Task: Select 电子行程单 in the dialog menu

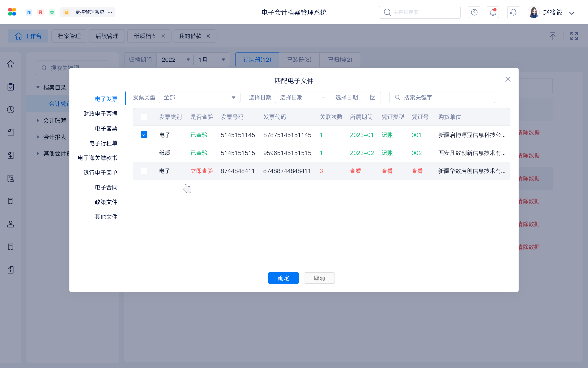Action: tap(103, 143)
